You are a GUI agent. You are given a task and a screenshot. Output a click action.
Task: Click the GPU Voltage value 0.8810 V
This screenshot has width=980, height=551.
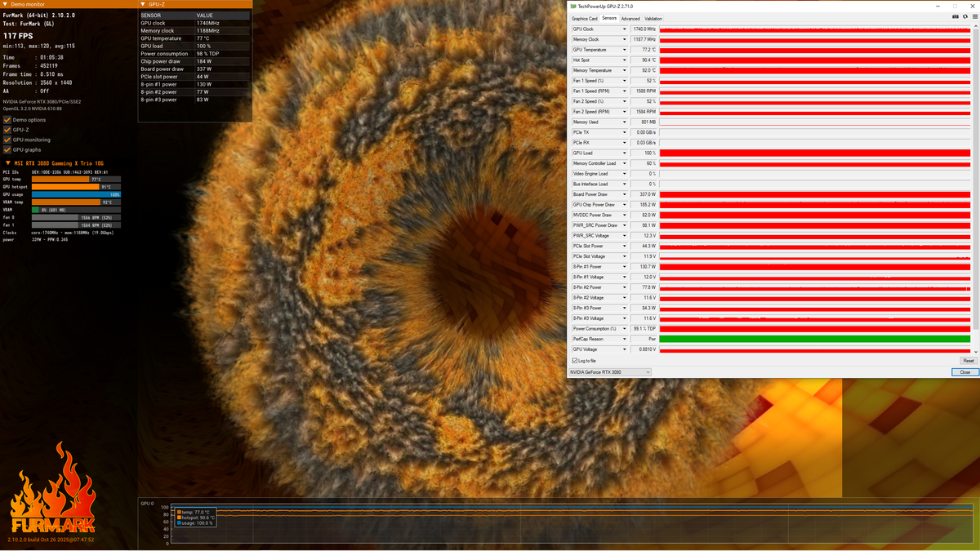point(644,349)
